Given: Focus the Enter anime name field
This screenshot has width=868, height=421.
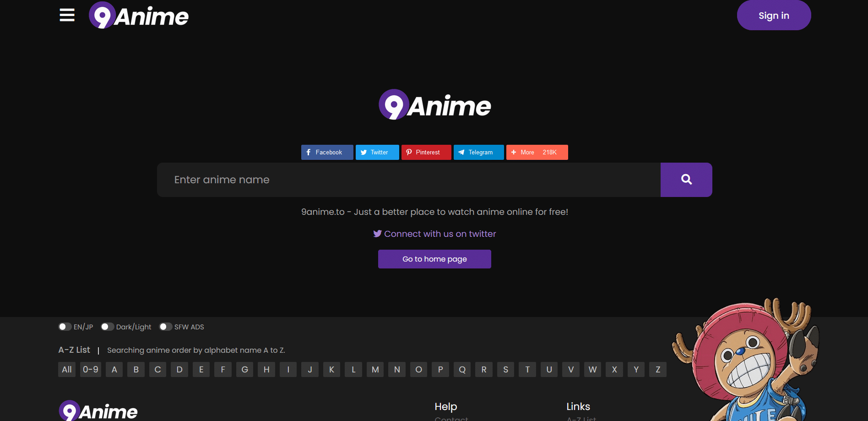Looking at the screenshot, I should pyautogui.click(x=409, y=180).
